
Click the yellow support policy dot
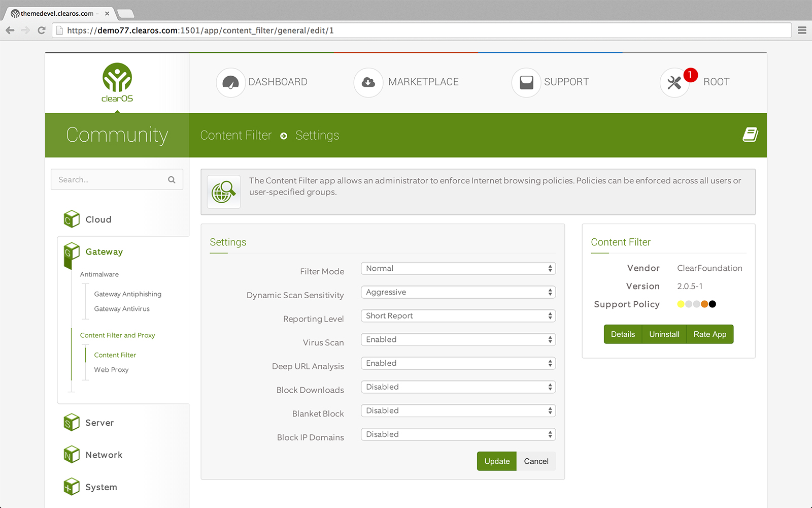click(681, 304)
